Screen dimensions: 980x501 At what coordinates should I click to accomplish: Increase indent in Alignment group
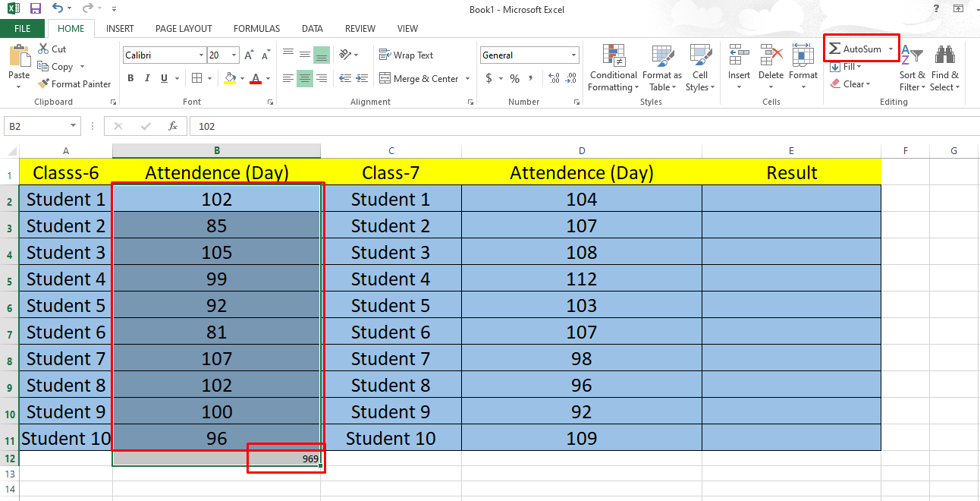point(361,78)
